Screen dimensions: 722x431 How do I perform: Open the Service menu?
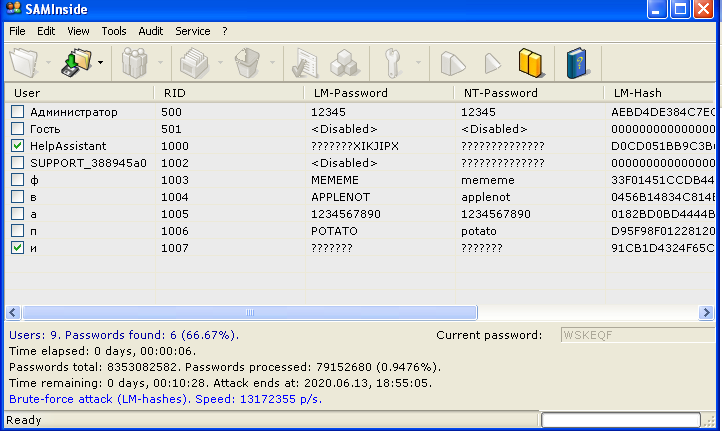(x=192, y=31)
